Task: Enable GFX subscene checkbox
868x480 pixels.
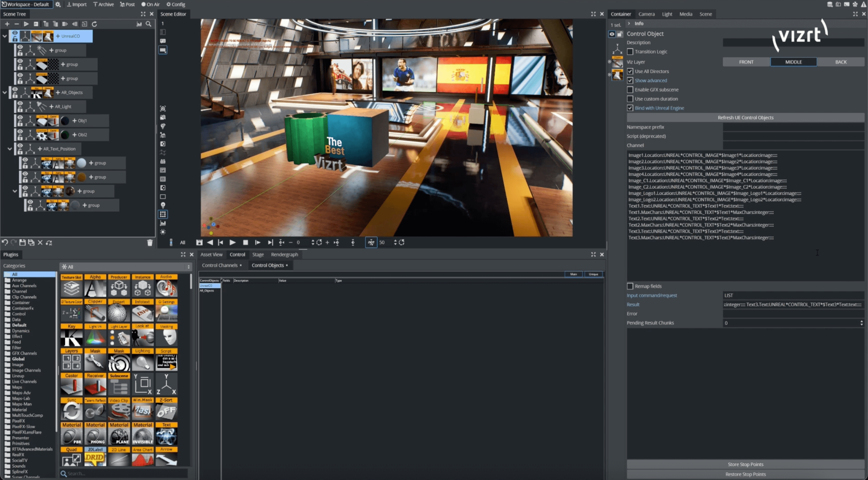Action: [x=630, y=90]
